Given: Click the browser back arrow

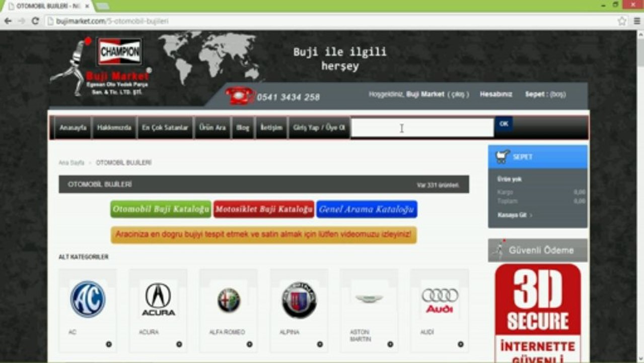Looking at the screenshot, I should coord(8,21).
